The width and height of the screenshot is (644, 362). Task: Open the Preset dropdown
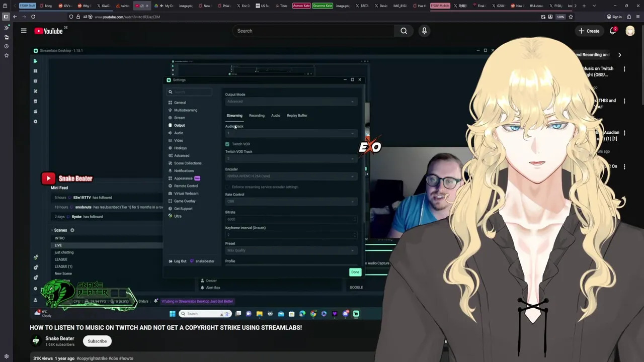pos(290,250)
